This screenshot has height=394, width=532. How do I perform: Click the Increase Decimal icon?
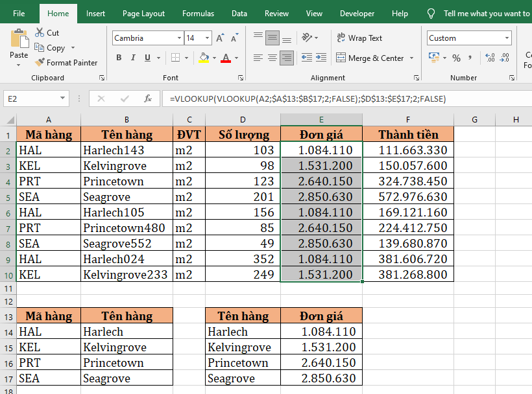pyautogui.click(x=490, y=58)
